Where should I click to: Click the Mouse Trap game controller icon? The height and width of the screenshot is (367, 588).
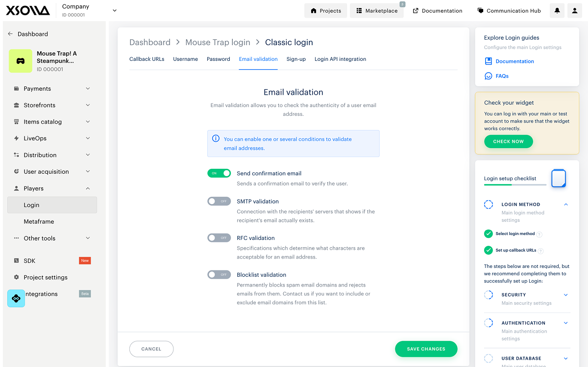pos(21,61)
